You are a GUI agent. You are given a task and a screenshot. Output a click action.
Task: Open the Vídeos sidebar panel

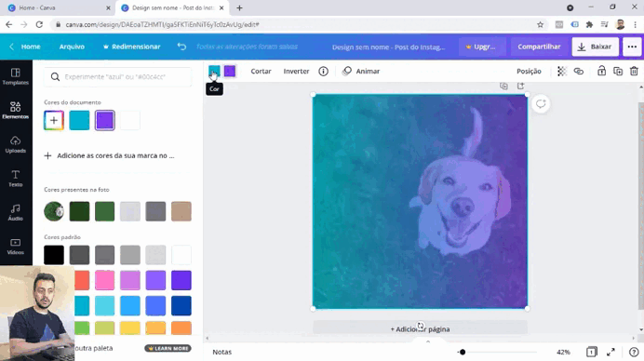(16, 247)
